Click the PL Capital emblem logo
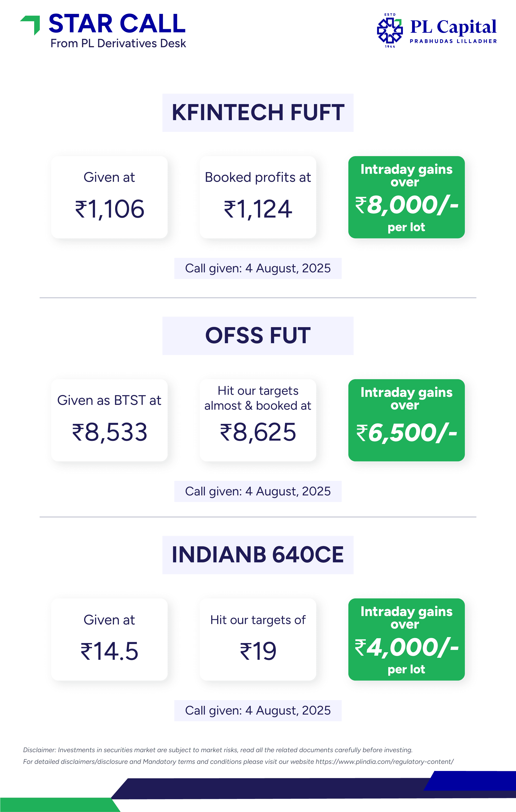This screenshot has height=812, width=516. pyautogui.click(x=390, y=31)
